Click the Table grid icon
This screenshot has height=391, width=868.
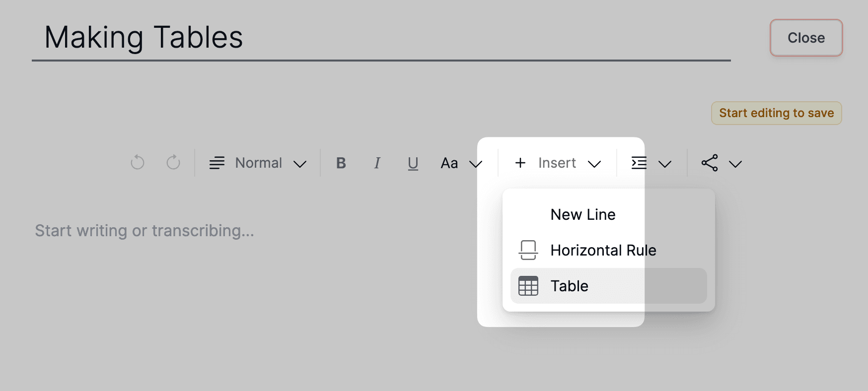point(528,286)
